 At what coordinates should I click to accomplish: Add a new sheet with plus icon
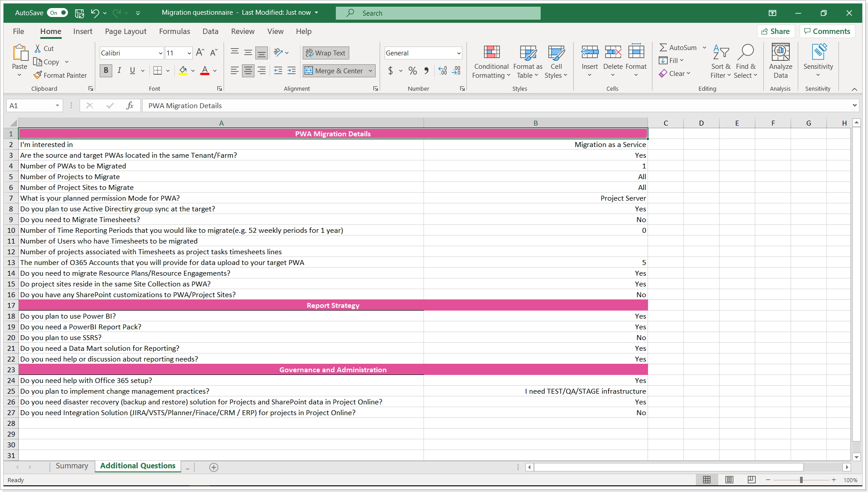(x=214, y=467)
